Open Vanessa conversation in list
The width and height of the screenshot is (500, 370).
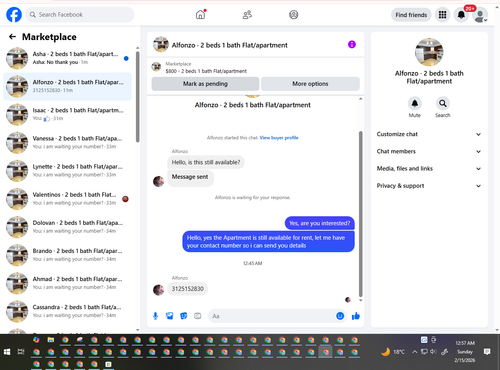(67, 142)
